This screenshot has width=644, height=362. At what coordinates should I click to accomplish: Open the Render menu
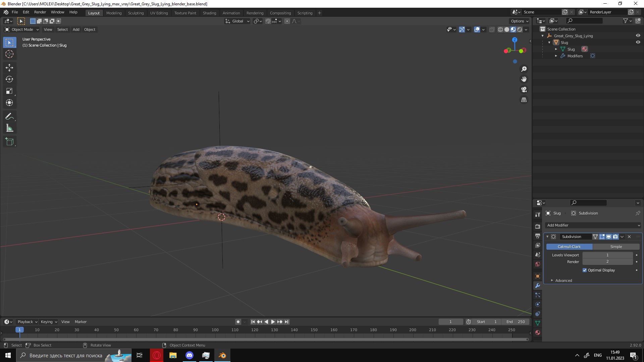click(x=40, y=12)
